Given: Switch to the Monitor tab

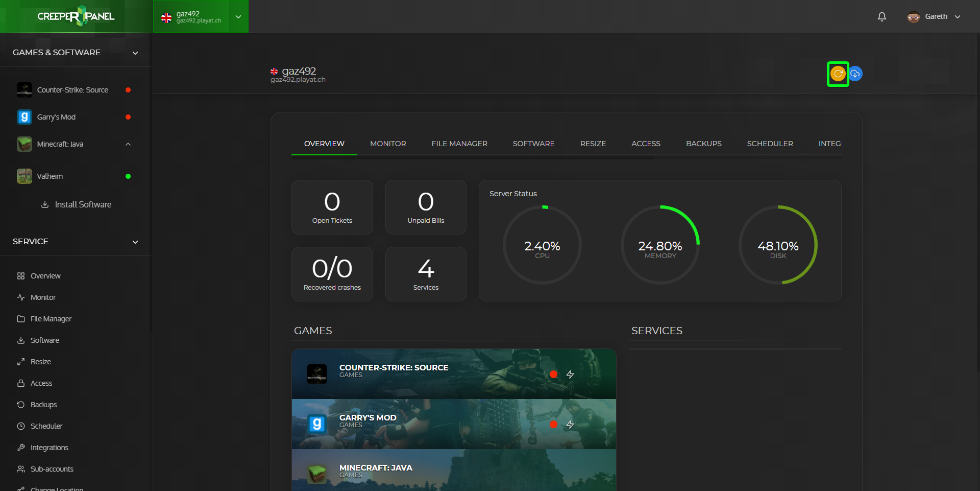Looking at the screenshot, I should (388, 144).
